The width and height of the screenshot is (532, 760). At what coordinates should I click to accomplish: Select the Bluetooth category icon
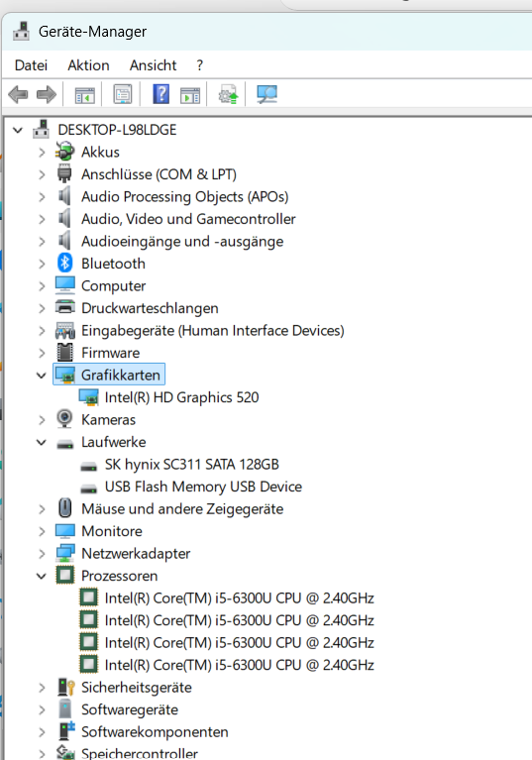(x=65, y=264)
